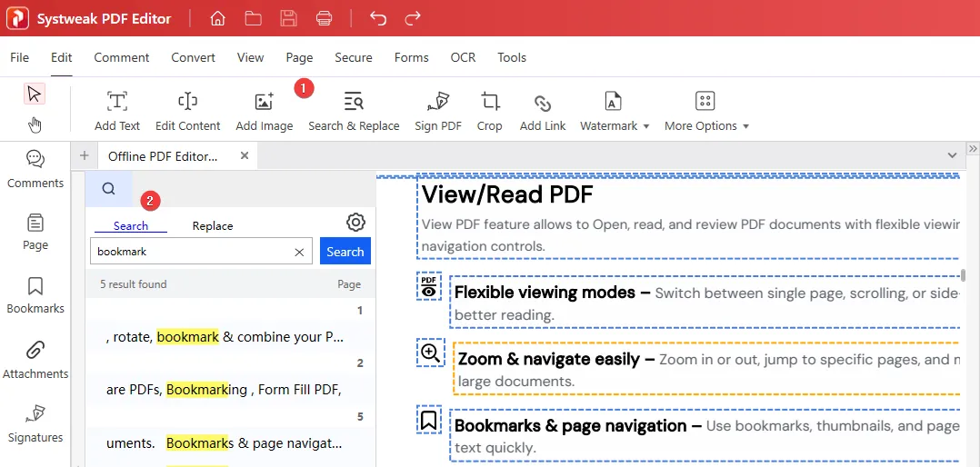
Task: Activate the Edit Content tool
Action: [x=187, y=111]
